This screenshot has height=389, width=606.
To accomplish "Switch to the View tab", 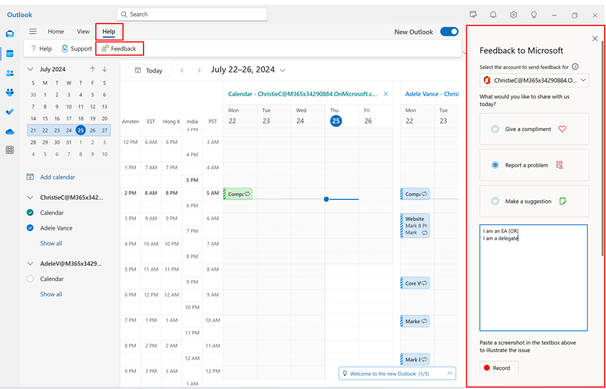I will coord(83,32).
